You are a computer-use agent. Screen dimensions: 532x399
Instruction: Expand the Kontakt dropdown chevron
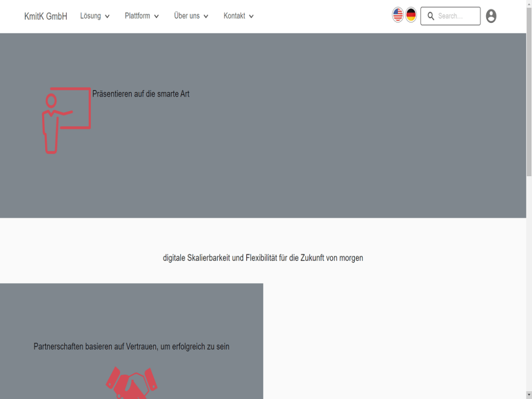pyautogui.click(x=251, y=16)
